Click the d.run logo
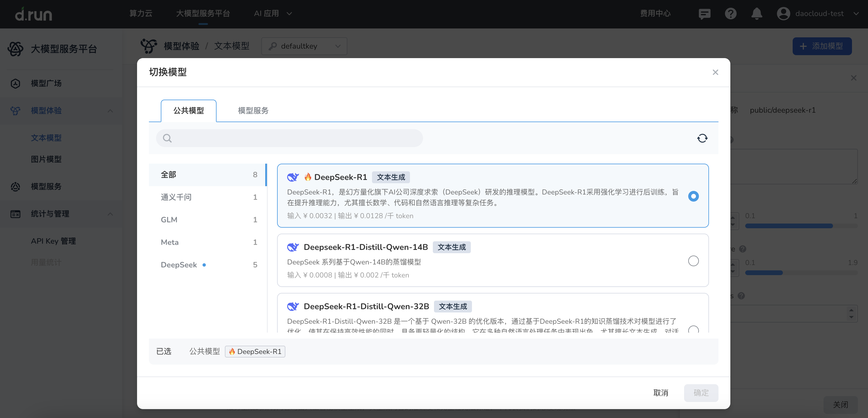This screenshot has width=868, height=418. point(33,14)
